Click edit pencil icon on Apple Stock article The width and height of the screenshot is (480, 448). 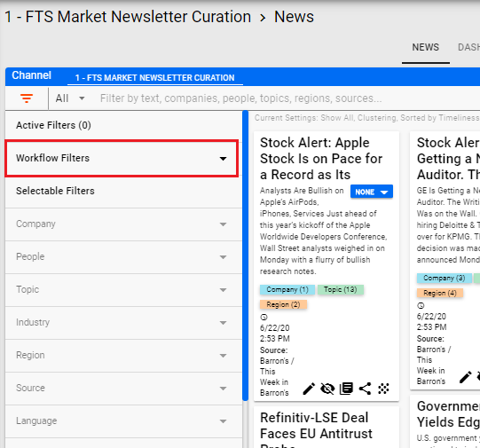(x=309, y=389)
